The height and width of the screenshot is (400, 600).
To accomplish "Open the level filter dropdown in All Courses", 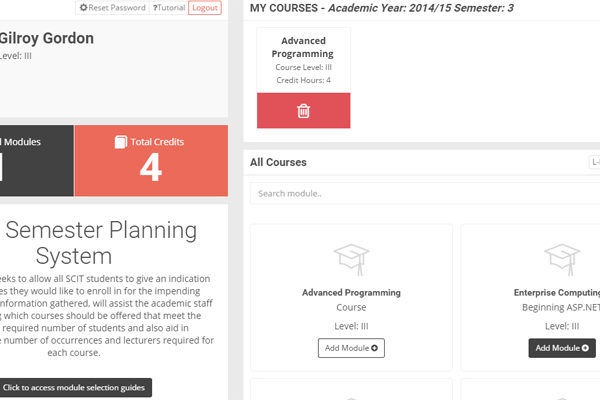I will pyautogui.click(x=594, y=162).
